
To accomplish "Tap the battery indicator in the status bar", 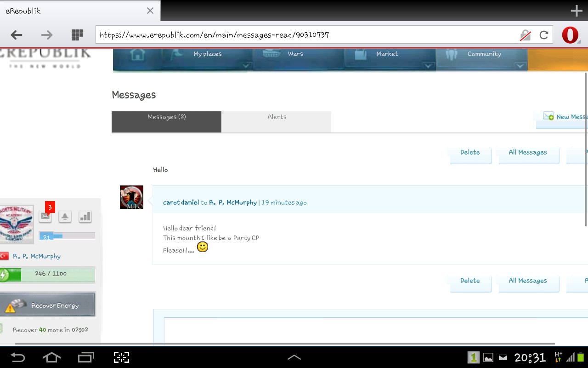I will [581, 357].
